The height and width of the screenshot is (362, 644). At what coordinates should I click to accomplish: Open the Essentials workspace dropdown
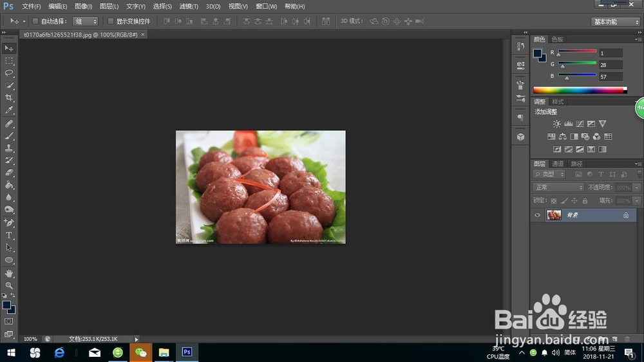point(615,22)
